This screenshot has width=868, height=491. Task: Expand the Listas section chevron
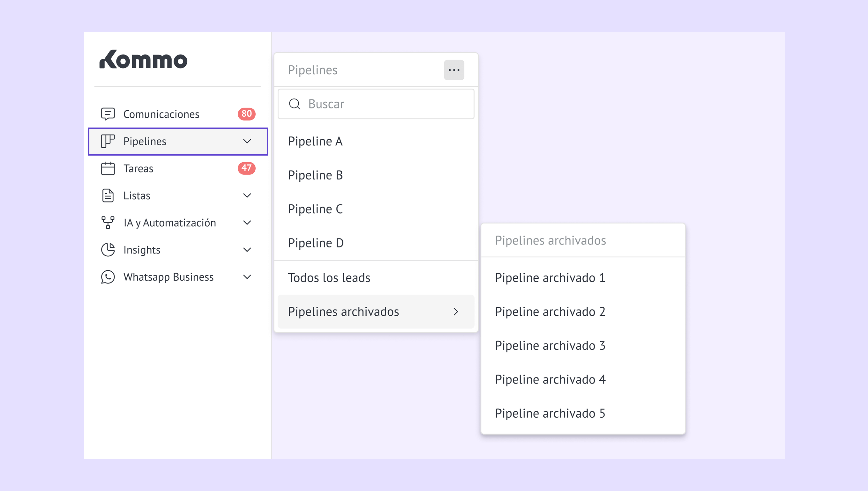247,195
